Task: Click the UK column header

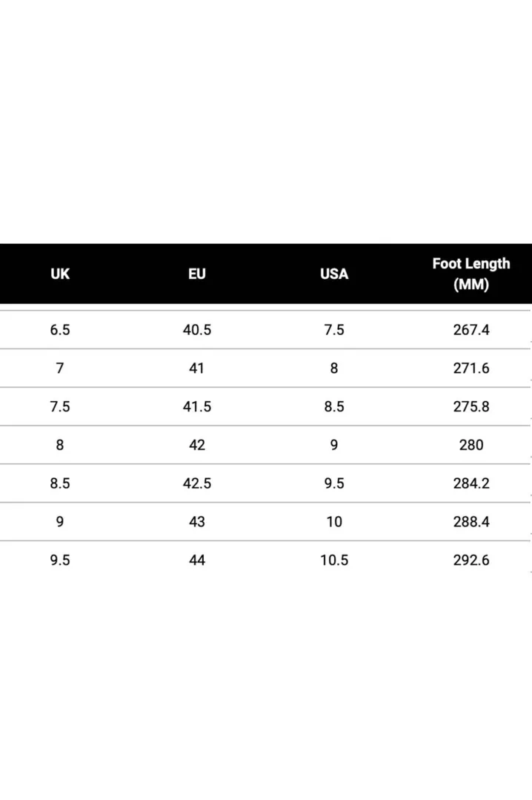Action: click(60, 274)
